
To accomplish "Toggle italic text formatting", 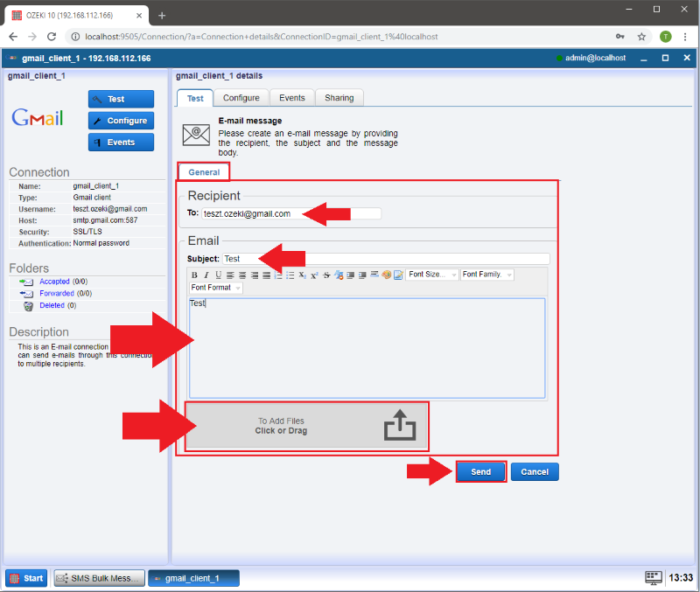I will tap(206, 275).
